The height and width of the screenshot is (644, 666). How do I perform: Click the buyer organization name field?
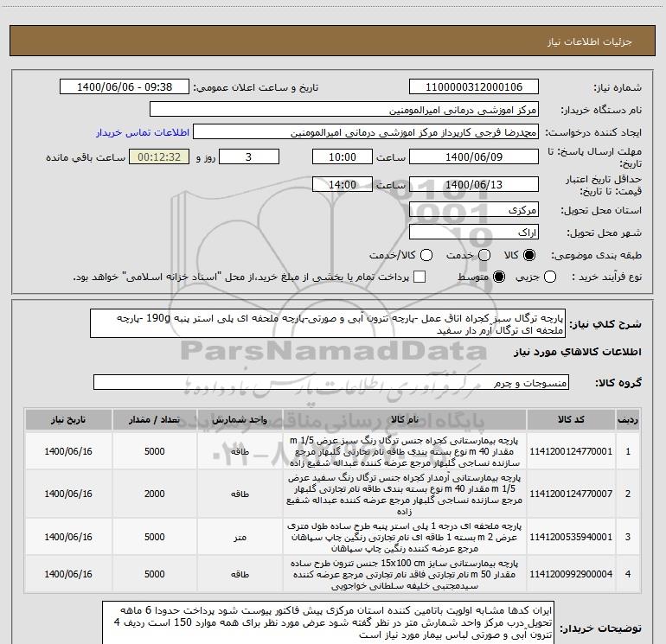(x=344, y=110)
